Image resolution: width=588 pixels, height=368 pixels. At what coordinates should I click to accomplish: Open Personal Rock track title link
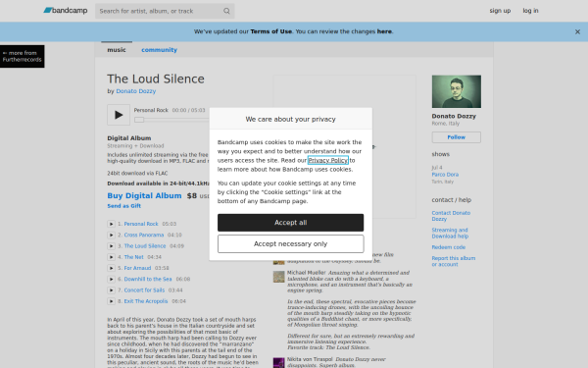tap(141, 224)
